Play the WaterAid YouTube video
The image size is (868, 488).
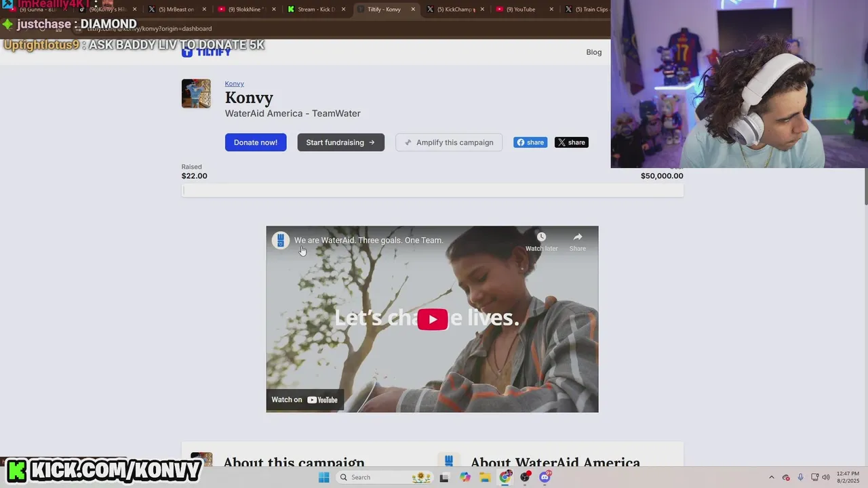[433, 319]
